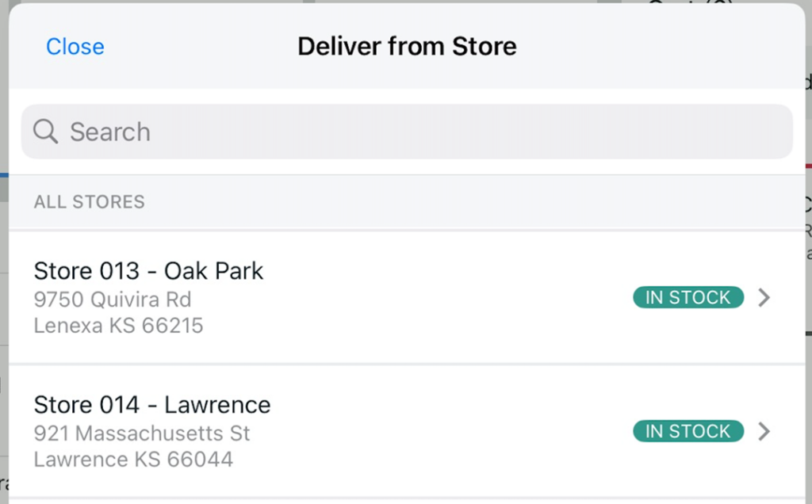Tap the Lawrence KS 66044 text
Image resolution: width=812 pixels, height=504 pixels.
[133, 460]
